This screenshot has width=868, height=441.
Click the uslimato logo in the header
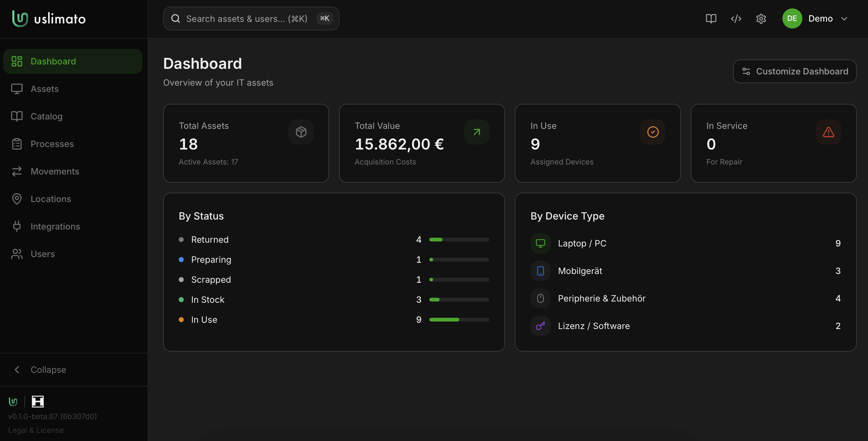click(49, 18)
